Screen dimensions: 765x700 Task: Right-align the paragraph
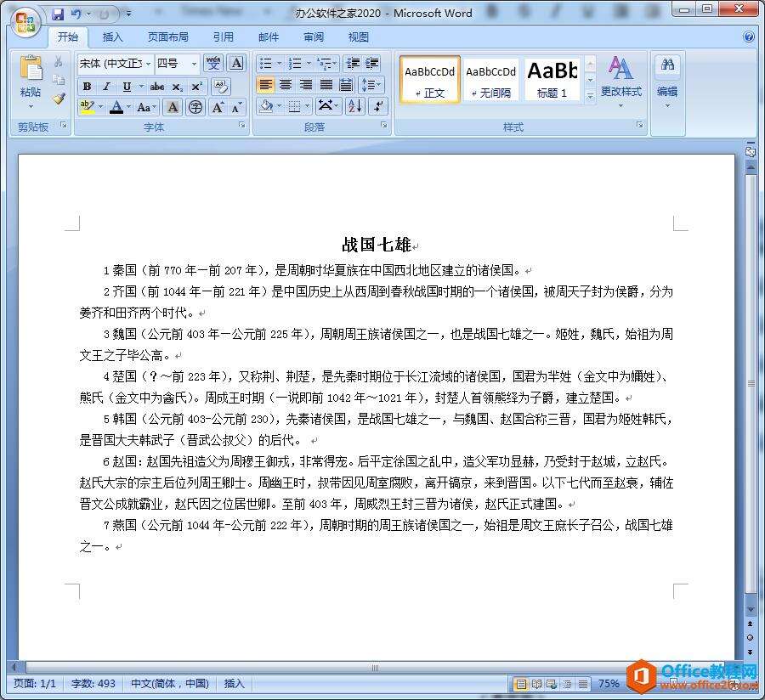click(x=306, y=85)
